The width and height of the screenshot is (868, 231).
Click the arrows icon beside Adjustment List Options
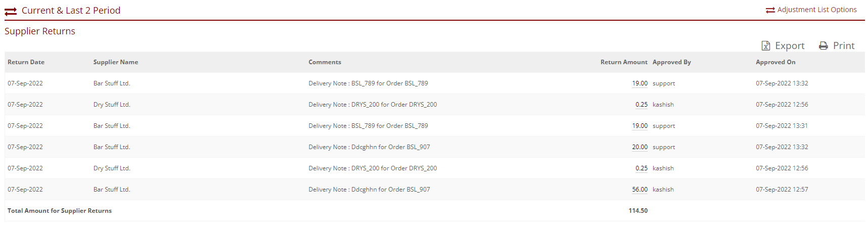(x=770, y=10)
